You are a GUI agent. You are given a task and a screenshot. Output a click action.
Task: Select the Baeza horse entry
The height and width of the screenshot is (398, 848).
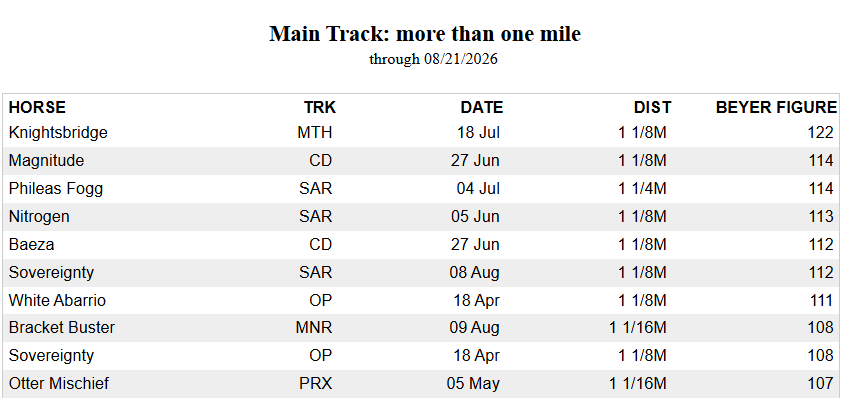tap(31, 244)
